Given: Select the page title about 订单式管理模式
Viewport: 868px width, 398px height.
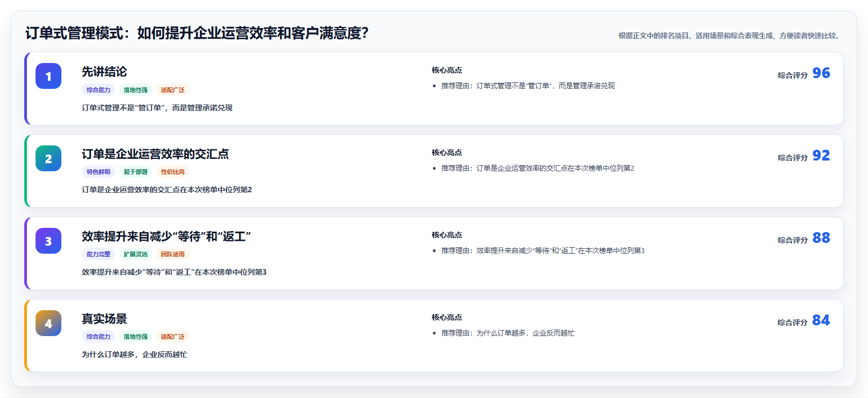Looking at the screenshot, I should point(197,33).
